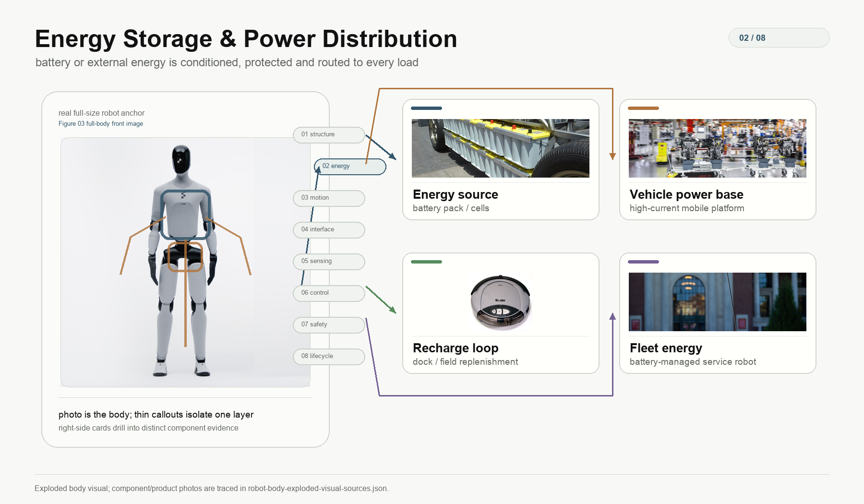
Task: Click the orange accent bar on Vehicle power base
Action: 643,108
